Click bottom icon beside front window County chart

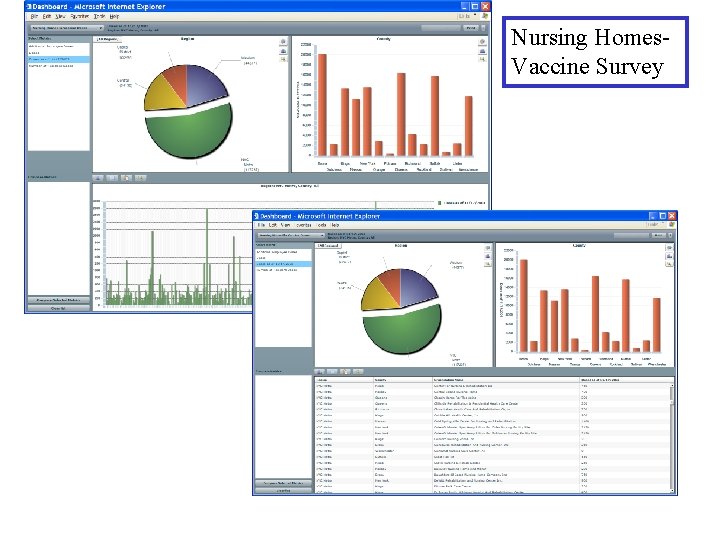pyautogui.click(x=669, y=264)
